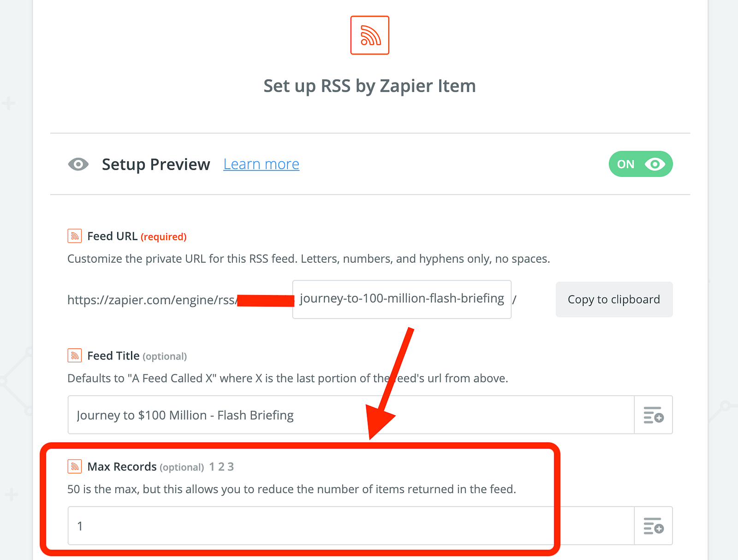738x560 pixels.
Task: Click the Max Records (optional) label
Action: (x=145, y=467)
